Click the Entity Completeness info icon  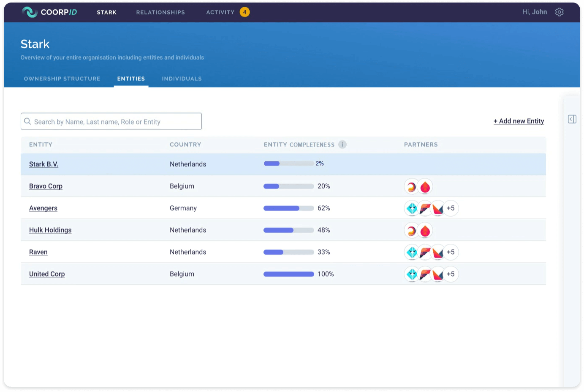tap(342, 144)
